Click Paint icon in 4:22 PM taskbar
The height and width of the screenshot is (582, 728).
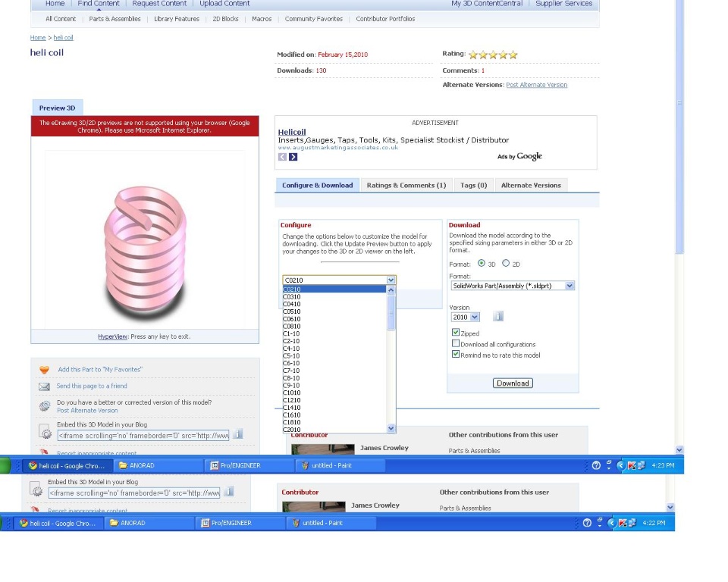(x=296, y=523)
